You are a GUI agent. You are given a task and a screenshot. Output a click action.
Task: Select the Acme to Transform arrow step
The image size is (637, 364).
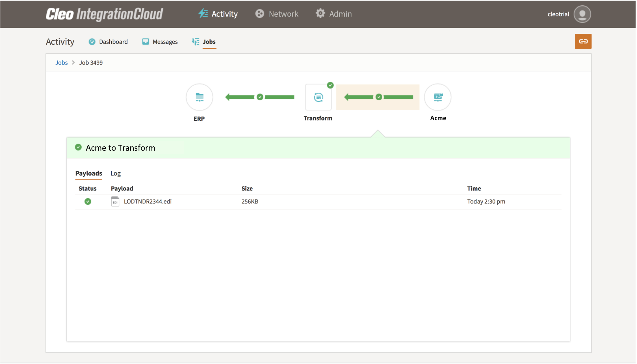coord(378,97)
